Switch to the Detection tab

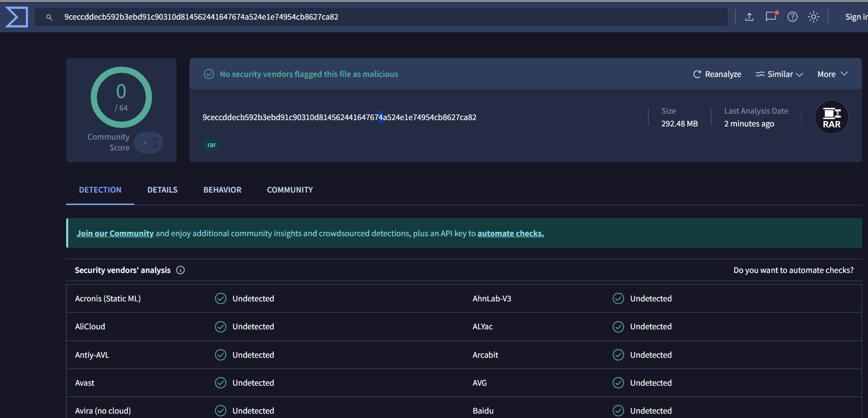coord(100,190)
